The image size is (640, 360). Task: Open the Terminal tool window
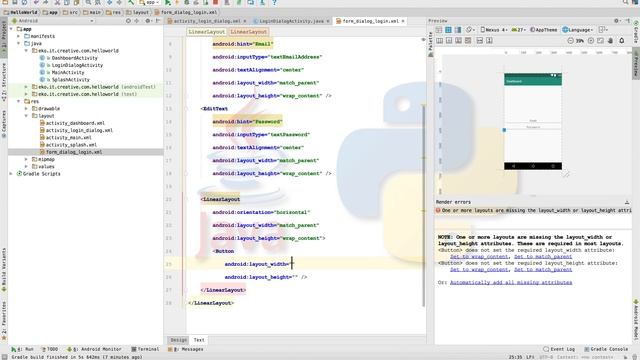click(145, 349)
